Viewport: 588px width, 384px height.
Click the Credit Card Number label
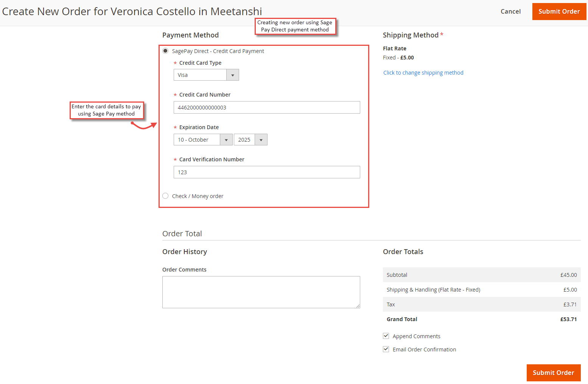(205, 95)
